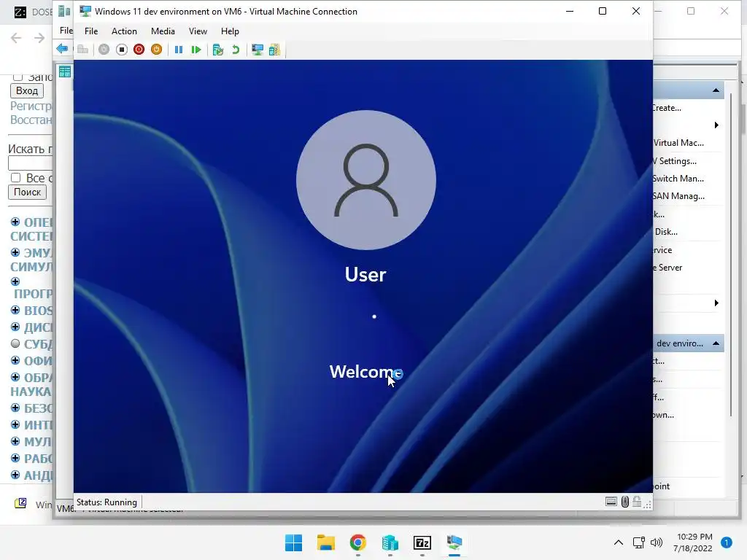Screen dimensions: 747x560
Task: Click the Вход button in browser
Action: 27,90
